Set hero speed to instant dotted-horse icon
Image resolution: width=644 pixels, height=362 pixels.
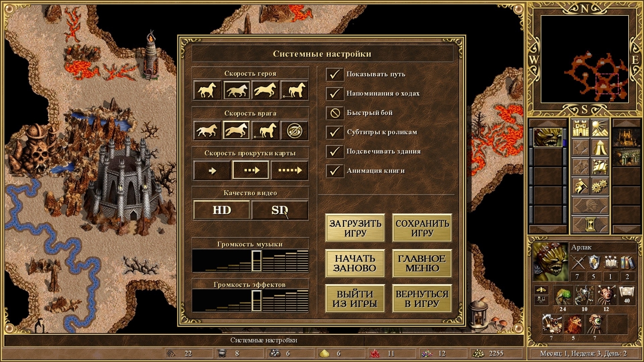[294, 90]
